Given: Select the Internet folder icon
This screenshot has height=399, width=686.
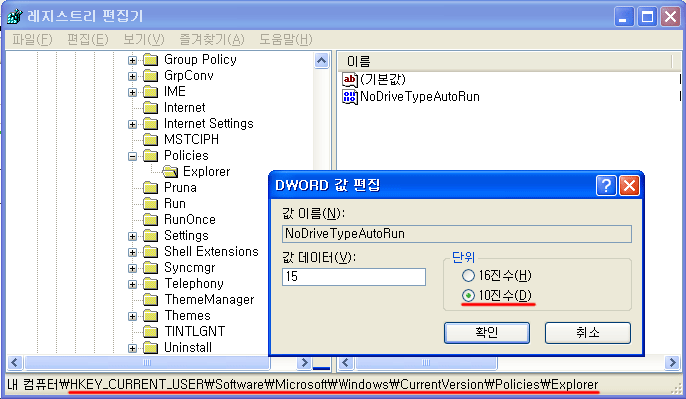Looking at the screenshot, I should tap(150, 108).
